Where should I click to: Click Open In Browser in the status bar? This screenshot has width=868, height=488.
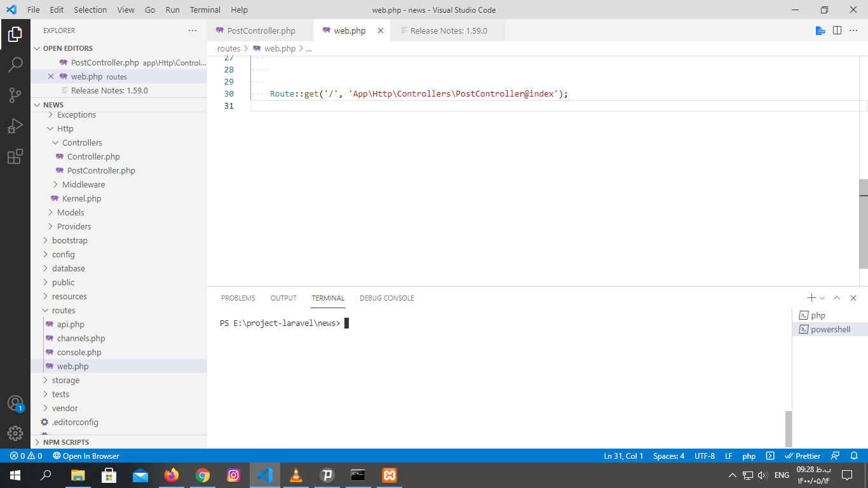86,456
